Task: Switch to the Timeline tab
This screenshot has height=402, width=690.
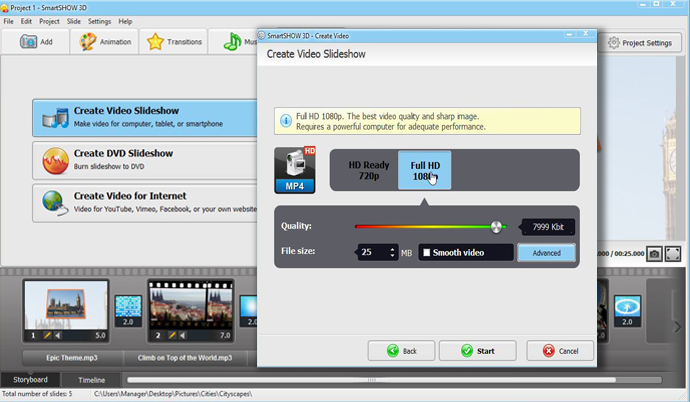Action: click(92, 380)
